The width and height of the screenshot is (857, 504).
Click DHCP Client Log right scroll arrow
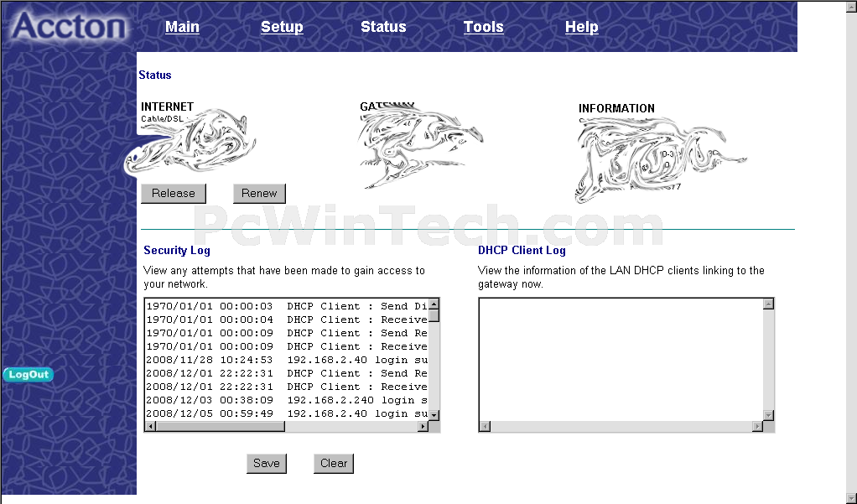click(x=757, y=426)
